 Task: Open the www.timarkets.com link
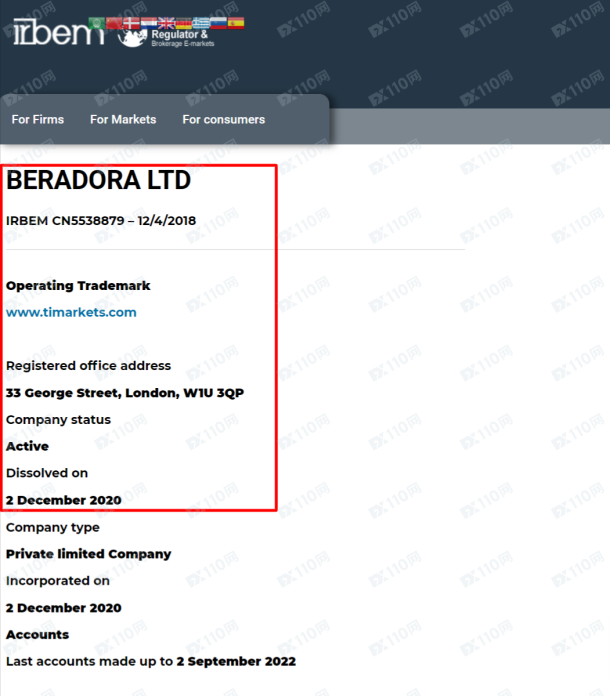point(71,312)
